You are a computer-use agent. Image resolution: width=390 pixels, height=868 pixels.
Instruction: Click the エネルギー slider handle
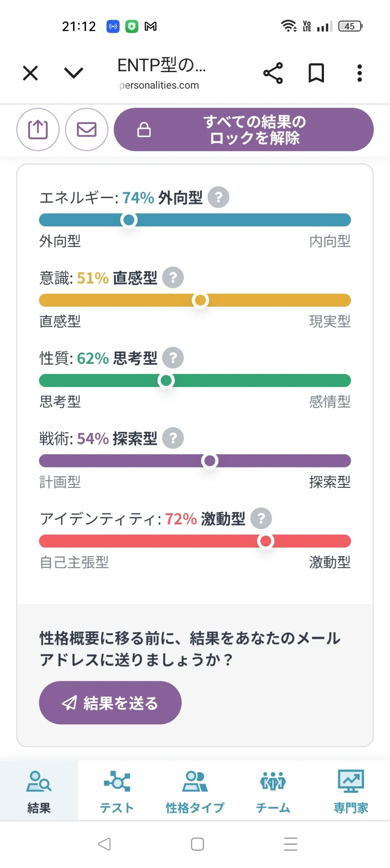pos(129,220)
